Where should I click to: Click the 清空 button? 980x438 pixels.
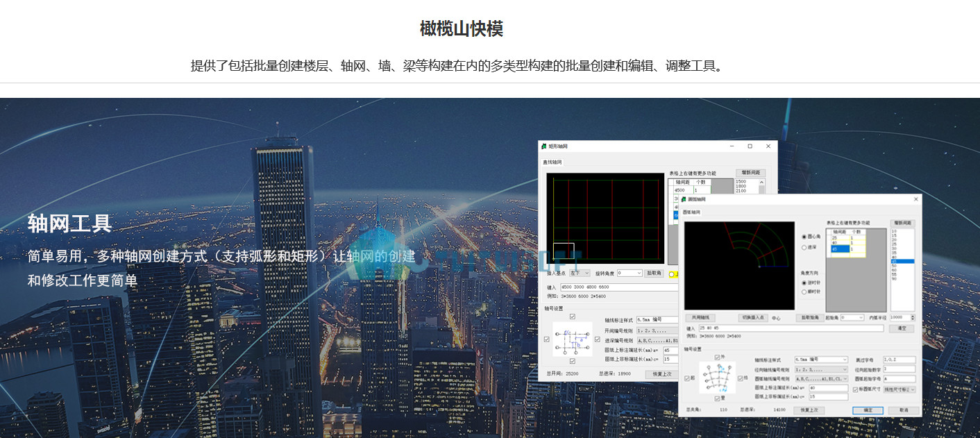click(902, 328)
